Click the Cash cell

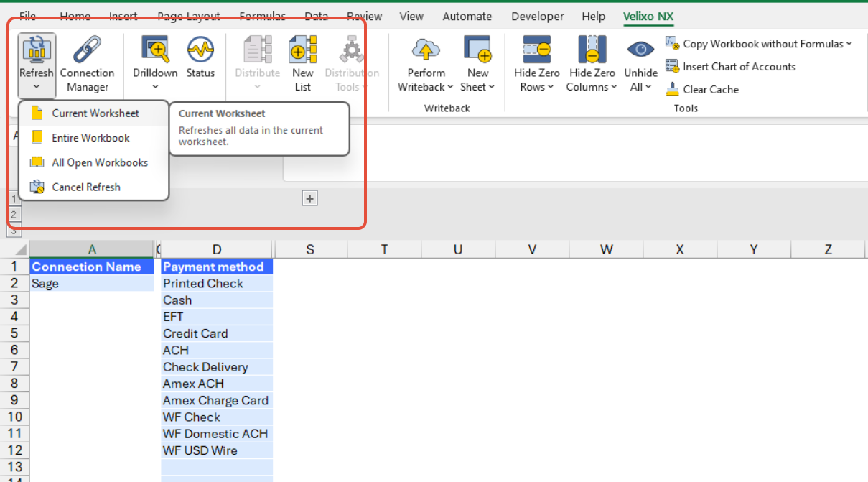click(x=217, y=300)
